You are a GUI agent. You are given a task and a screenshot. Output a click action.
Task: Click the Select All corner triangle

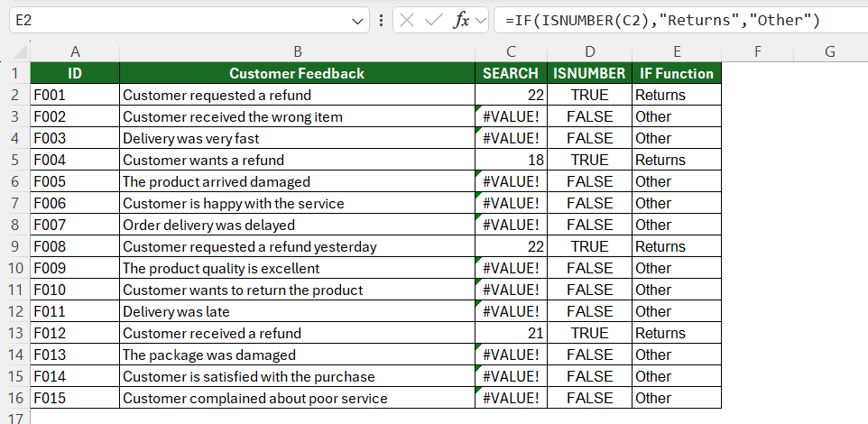pos(19,52)
